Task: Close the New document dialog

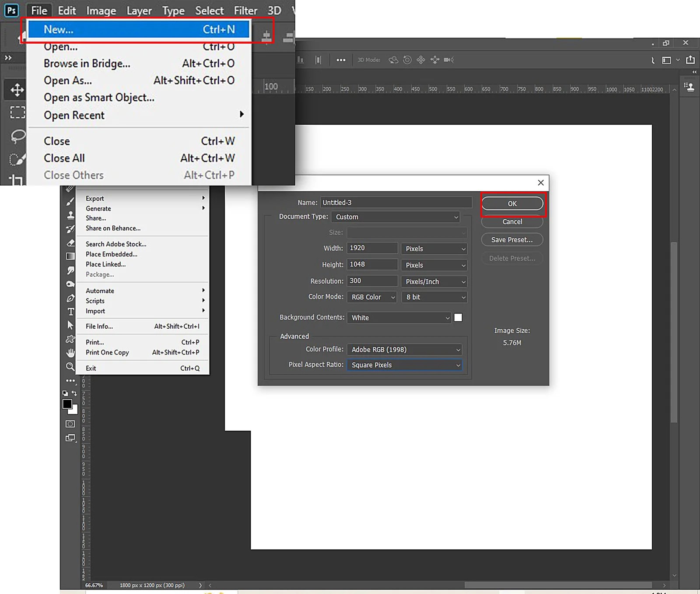Action: (541, 183)
